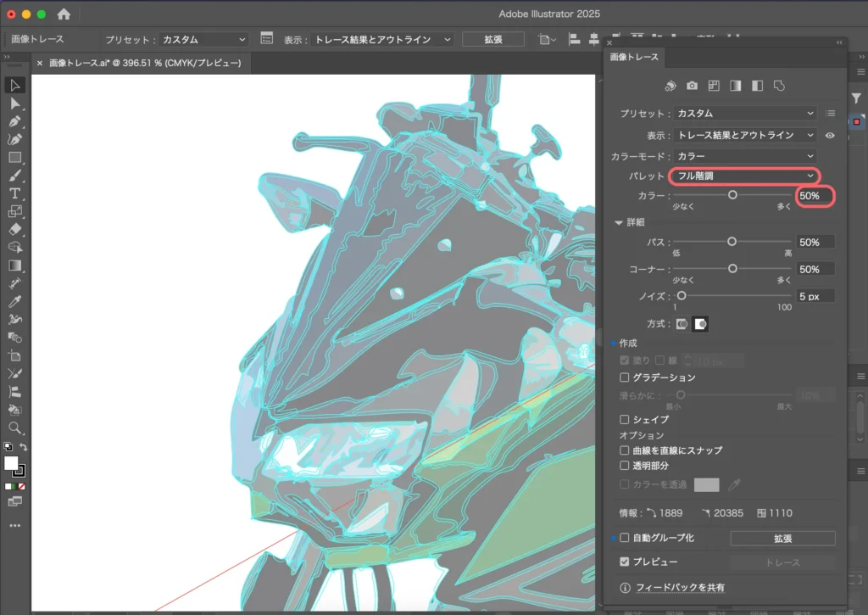Enable the グラデーション checkbox
This screenshot has width=868, height=615.
click(x=625, y=377)
